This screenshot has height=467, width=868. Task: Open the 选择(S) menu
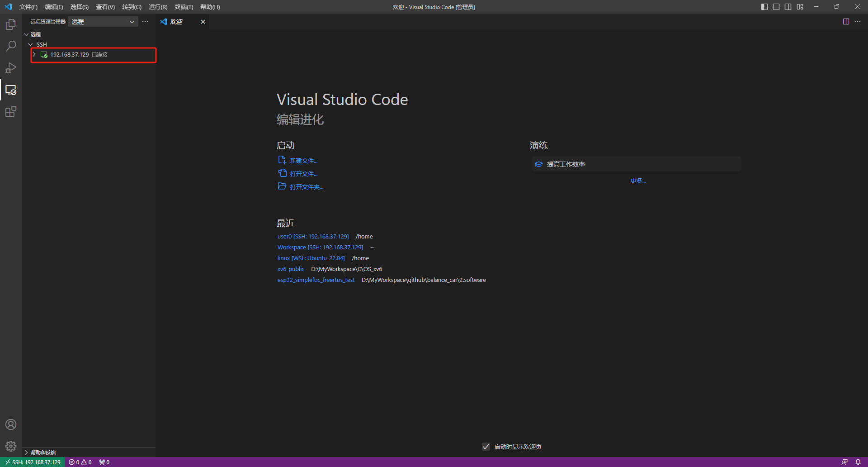(x=79, y=7)
